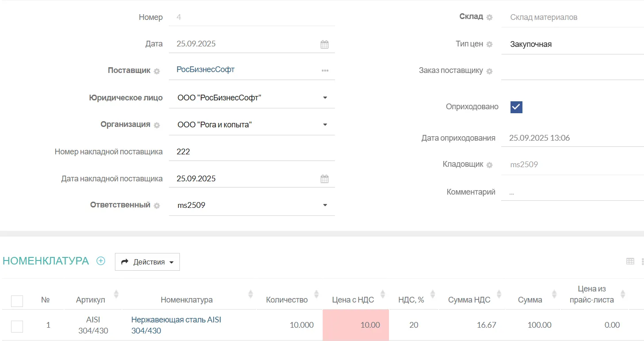Tick the select-all checkbox in table header
This screenshot has height=341, width=644.
17,301
